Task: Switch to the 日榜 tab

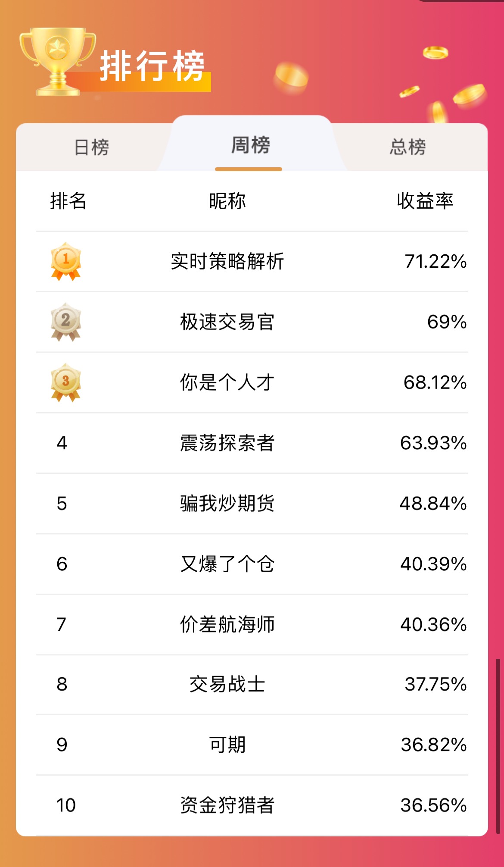Action: (92, 147)
